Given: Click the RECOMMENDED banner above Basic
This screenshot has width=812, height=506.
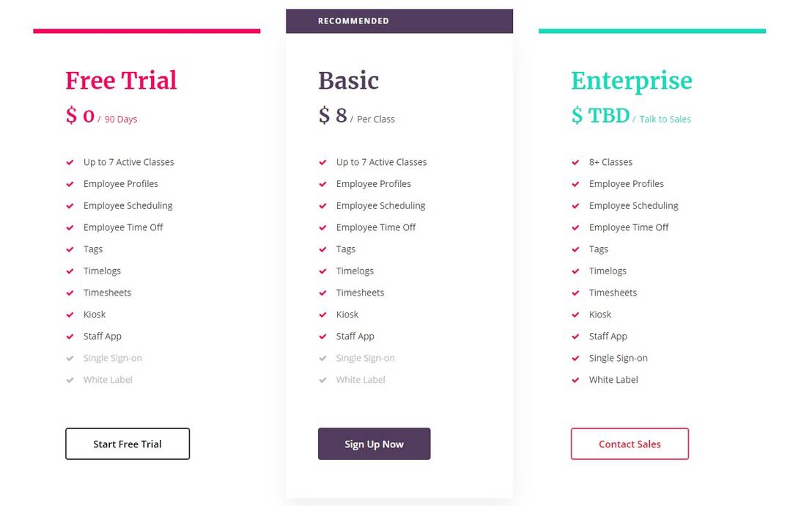Looking at the screenshot, I should tap(399, 21).
